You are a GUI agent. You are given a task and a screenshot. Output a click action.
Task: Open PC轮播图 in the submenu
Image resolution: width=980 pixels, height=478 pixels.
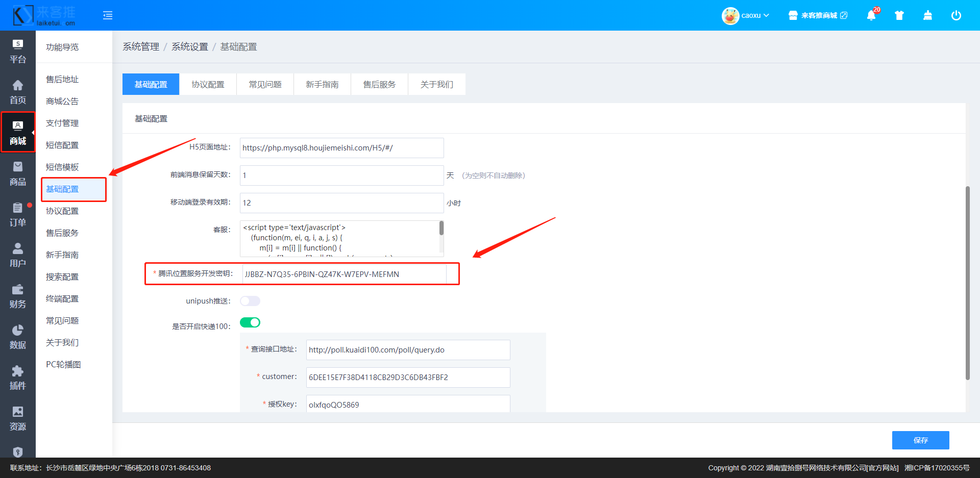tap(63, 364)
